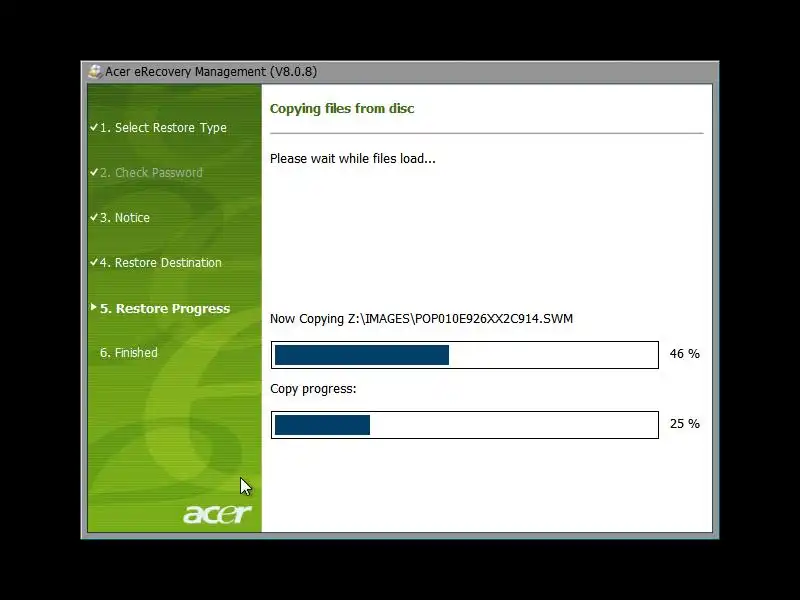Screen dimensions: 800x600
Task: Click the Now Copying file path text
Action: pyautogui.click(x=421, y=319)
